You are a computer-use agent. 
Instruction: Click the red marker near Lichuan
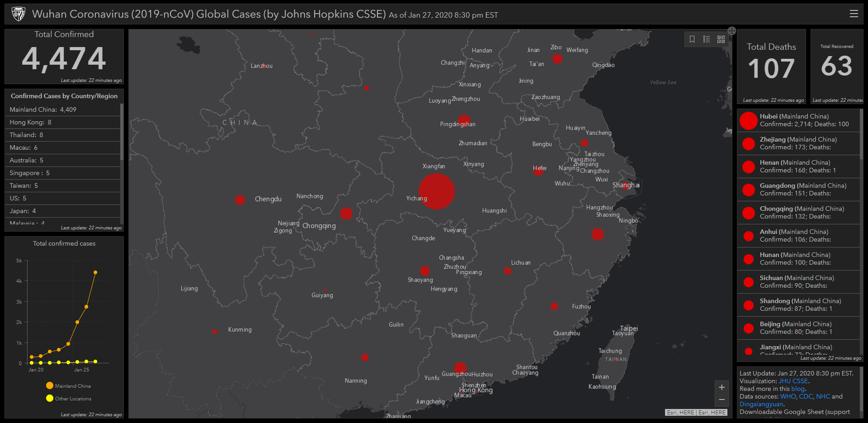coord(508,271)
